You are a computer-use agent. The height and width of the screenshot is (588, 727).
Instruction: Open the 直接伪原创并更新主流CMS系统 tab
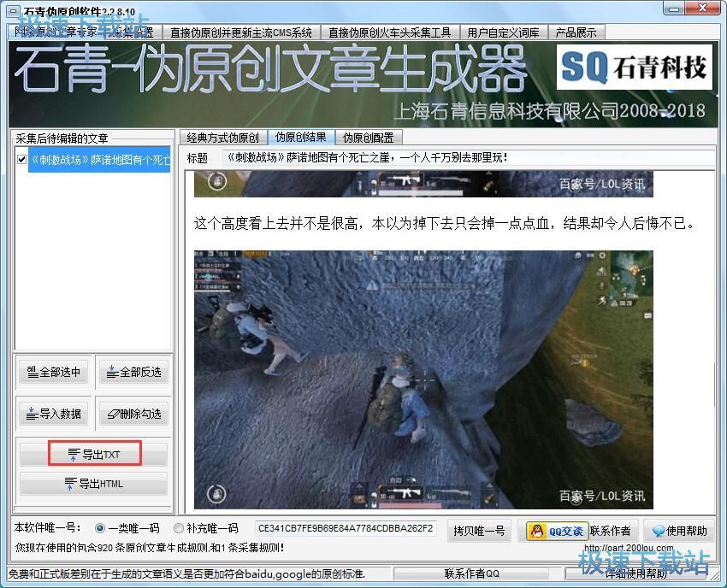pyautogui.click(x=241, y=32)
